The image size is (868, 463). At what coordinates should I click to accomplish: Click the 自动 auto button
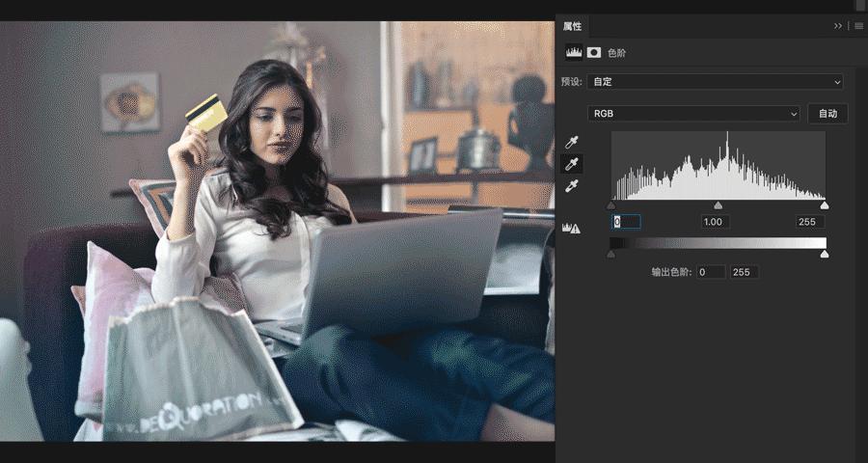[x=827, y=114]
